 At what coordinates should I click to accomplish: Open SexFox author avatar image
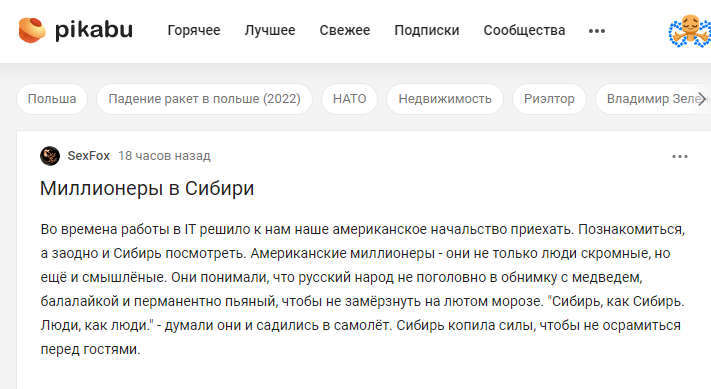click(x=50, y=156)
